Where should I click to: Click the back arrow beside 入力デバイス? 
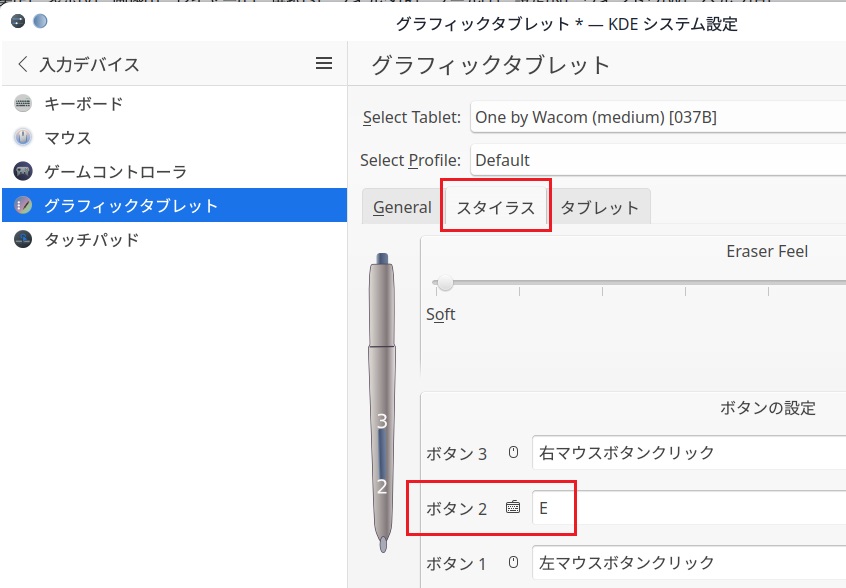23,65
